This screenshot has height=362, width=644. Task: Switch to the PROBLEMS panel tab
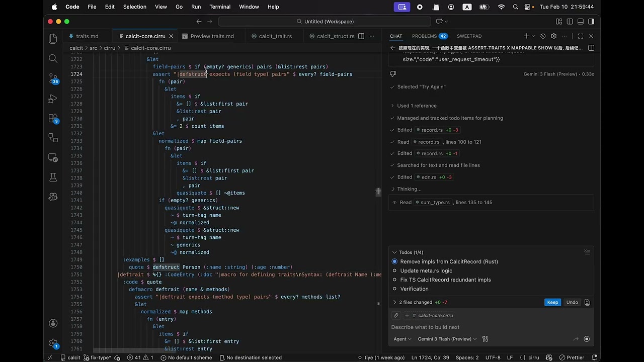coord(429,36)
